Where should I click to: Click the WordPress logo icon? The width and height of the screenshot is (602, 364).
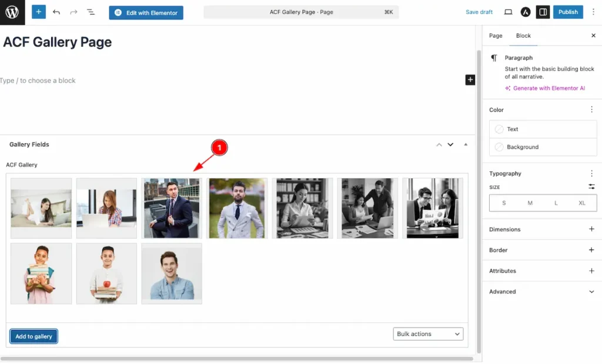coord(12,12)
